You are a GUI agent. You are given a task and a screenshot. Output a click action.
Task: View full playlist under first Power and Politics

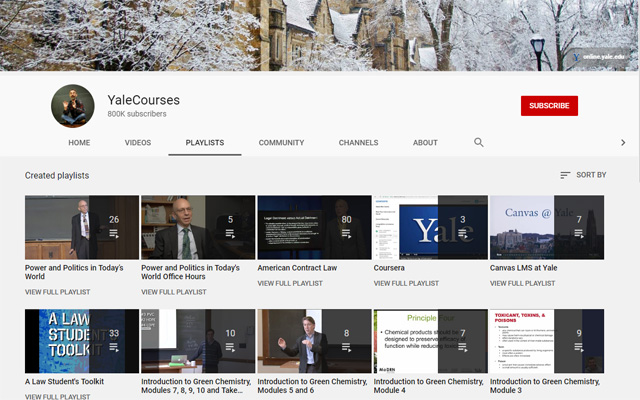[57, 292]
